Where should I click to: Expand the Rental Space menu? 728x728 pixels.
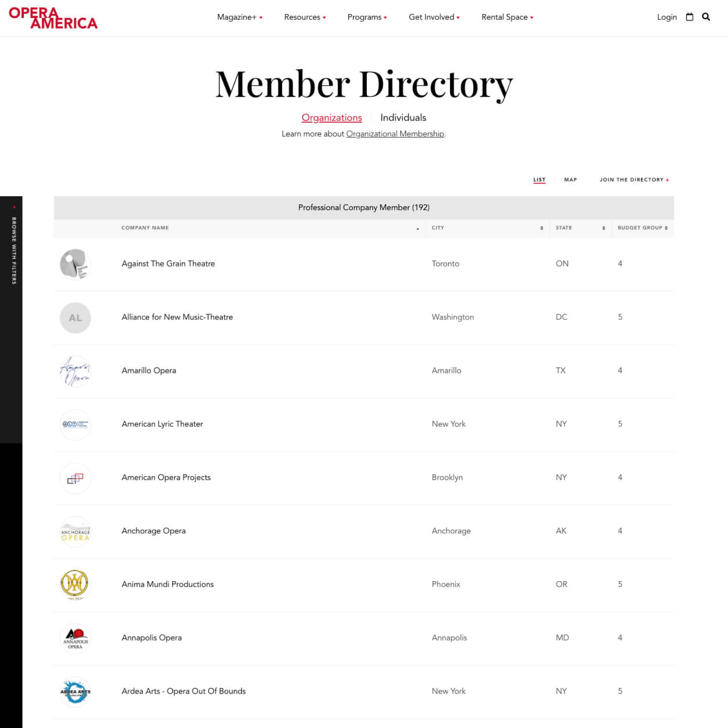click(x=507, y=17)
